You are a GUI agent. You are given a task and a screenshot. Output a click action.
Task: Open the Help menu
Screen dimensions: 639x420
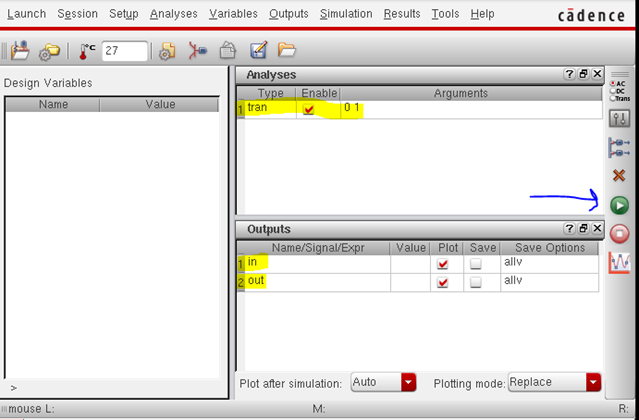(483, 14)
